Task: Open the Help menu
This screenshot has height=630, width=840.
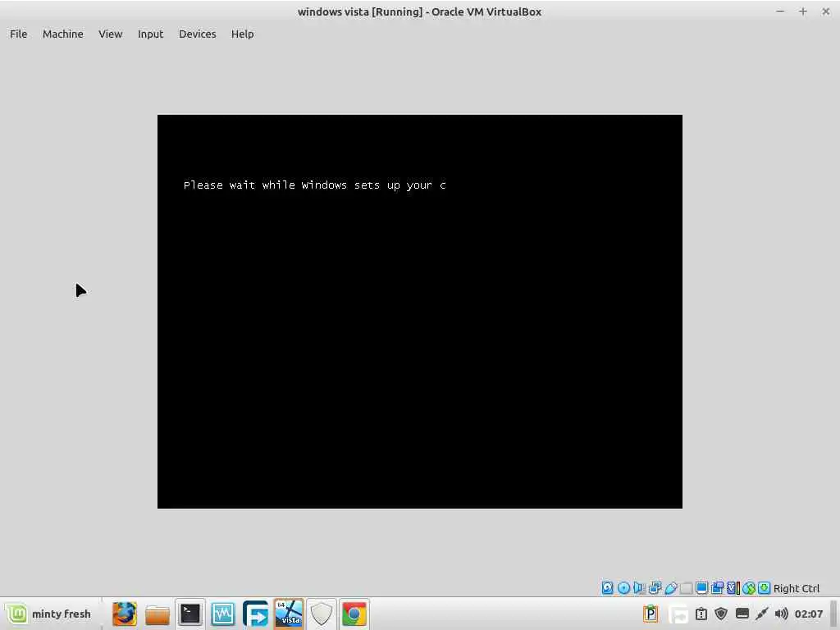Action: pos(242,34)
